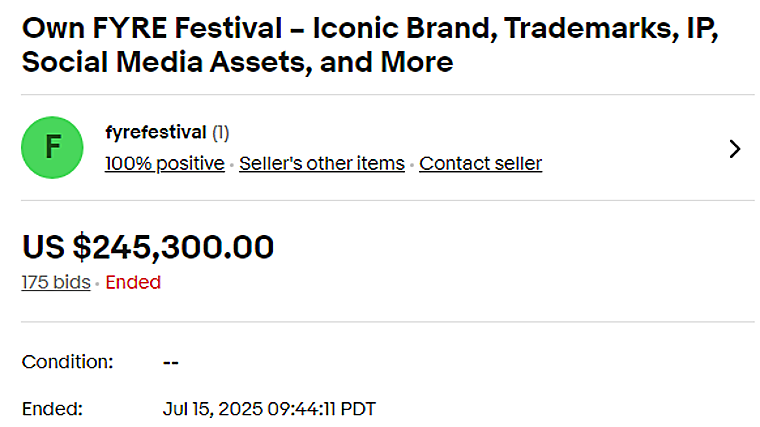The image size is (760, 427).
Task: Click the (1) feedback score
Action: [x=220, y=132]
